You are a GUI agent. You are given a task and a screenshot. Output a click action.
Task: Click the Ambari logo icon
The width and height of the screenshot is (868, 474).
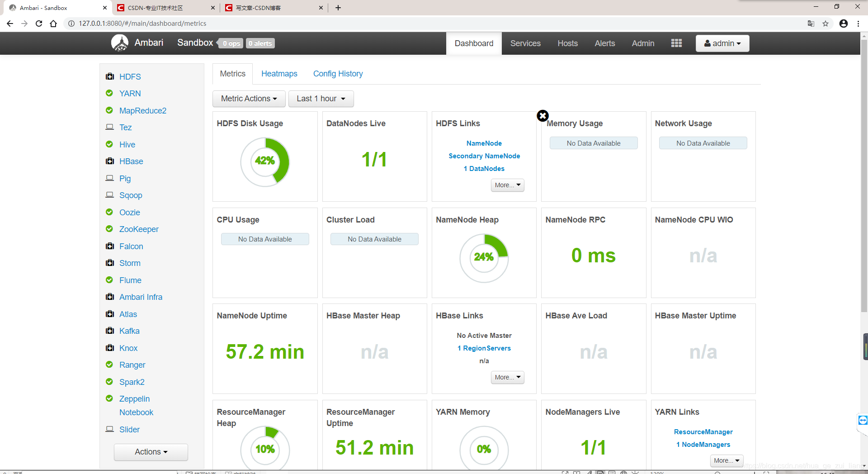point(120,43)
